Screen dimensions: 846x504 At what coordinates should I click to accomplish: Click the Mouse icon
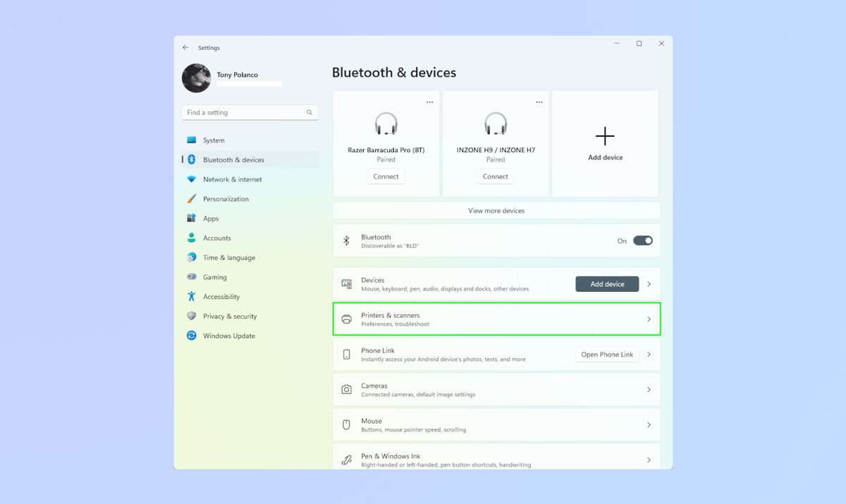346,425
